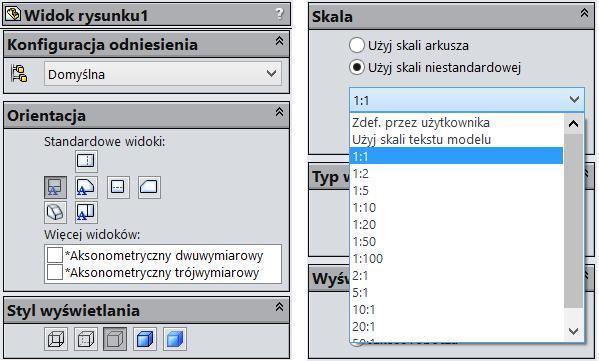Viewport: 599px width, 361px height.
Task: Set display style to shaded without edges icon
Action: coord(175,339)
